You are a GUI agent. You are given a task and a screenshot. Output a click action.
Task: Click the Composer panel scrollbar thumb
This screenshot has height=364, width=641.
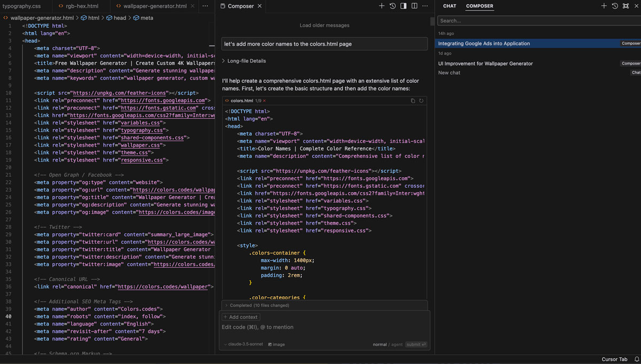[432, 21]
